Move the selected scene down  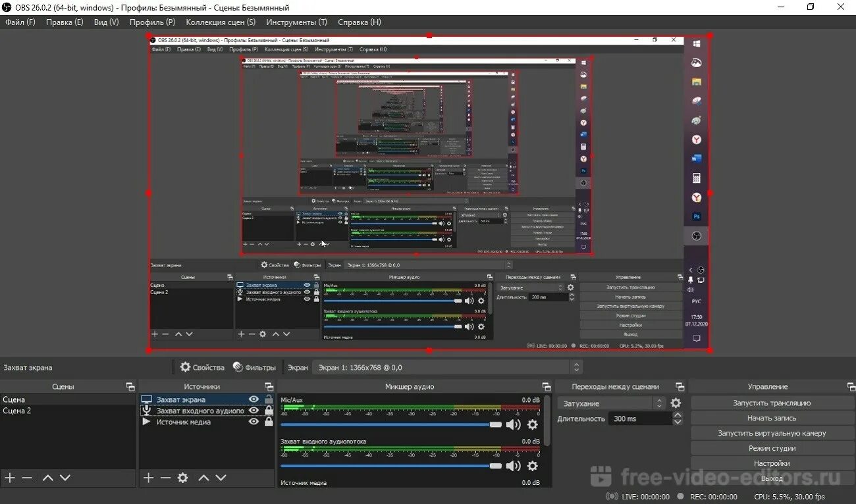(65, 478)
